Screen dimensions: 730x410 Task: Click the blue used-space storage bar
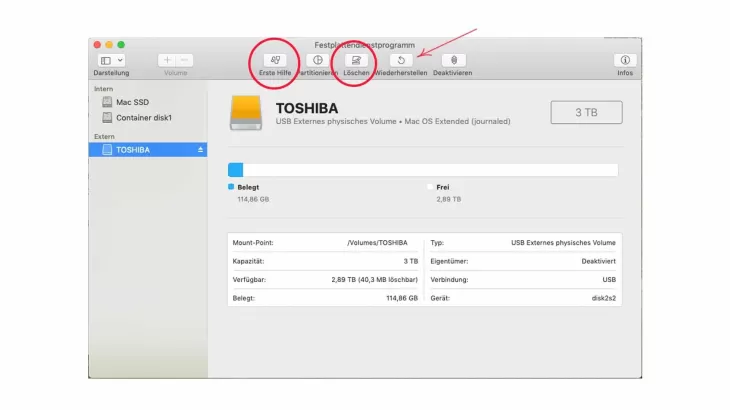pyautogui.click(x=236, y=170)
